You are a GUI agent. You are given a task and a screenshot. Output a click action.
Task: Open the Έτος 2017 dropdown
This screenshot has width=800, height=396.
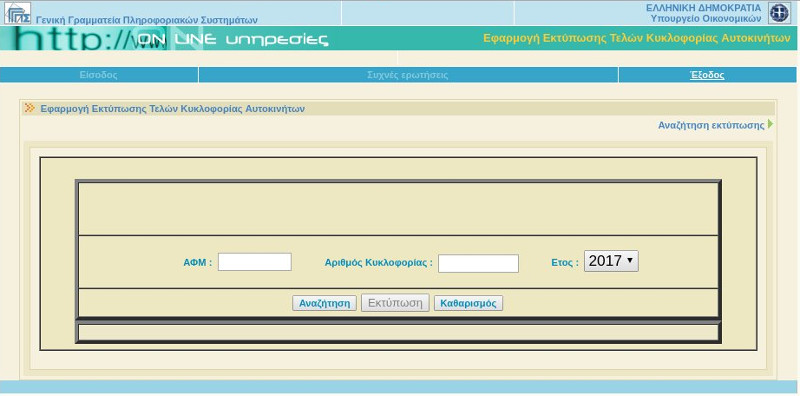pos(611,261)
